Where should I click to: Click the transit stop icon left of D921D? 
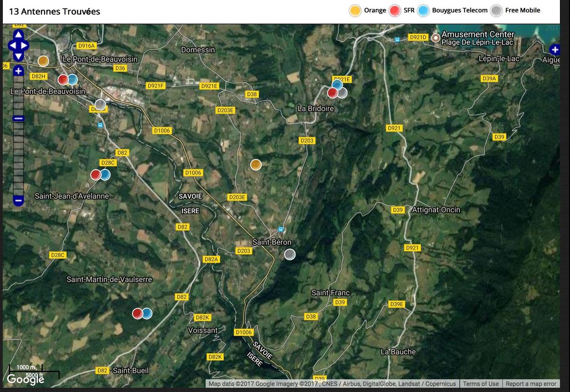pyautogui.click(x=397, y=39)
